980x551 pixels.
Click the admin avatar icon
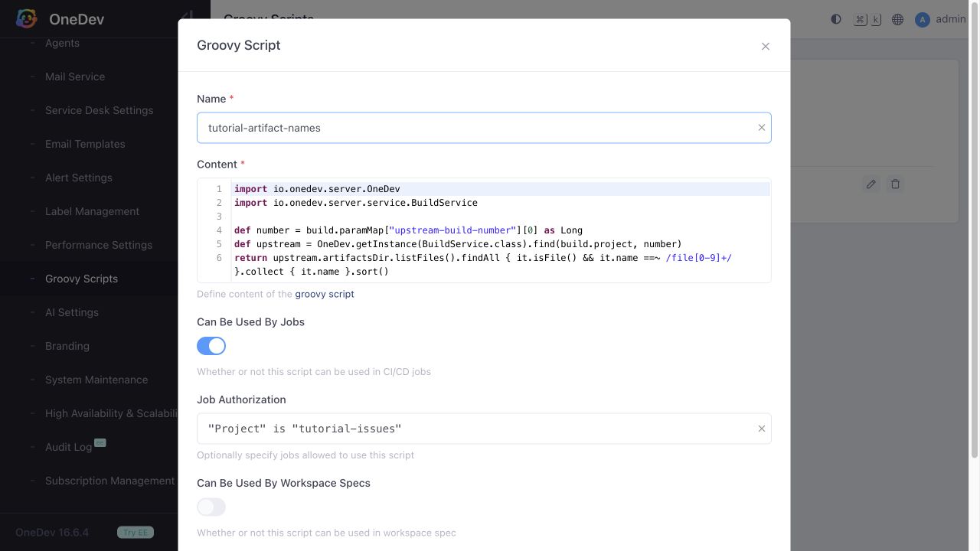923,19
